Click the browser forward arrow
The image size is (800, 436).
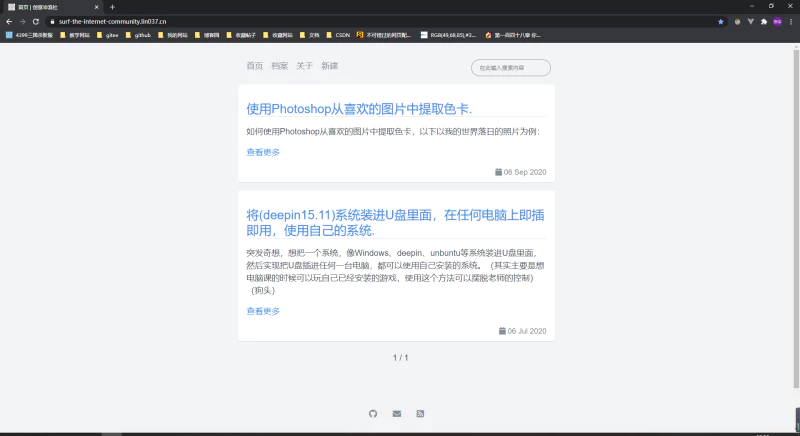[22, 21]
